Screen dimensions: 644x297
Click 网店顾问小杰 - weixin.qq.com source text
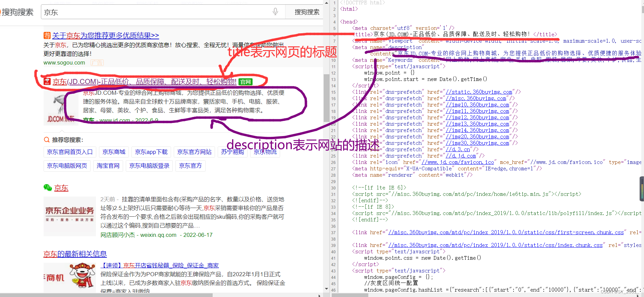139,235
